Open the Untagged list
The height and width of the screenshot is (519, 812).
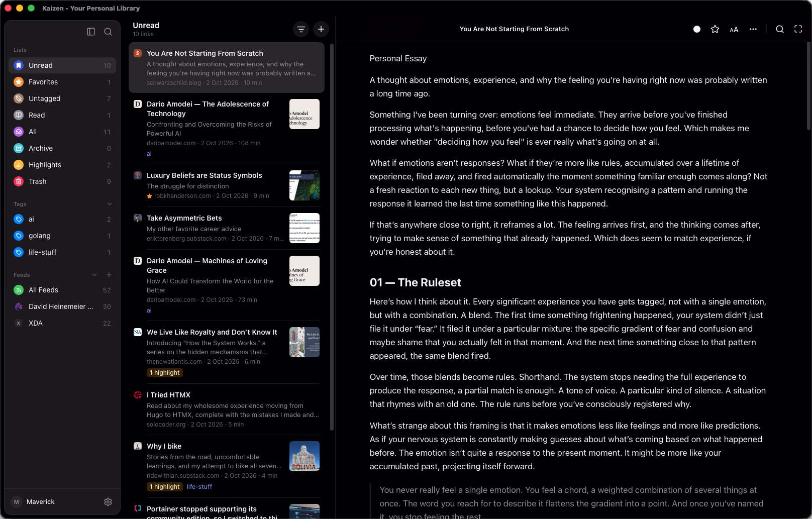(x=62, y=98)
